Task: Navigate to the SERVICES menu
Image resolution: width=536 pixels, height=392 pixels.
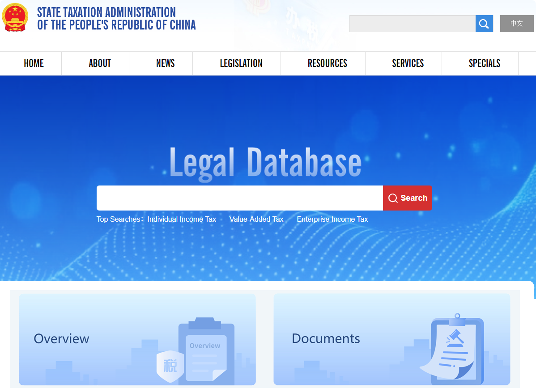Action: 408,63
